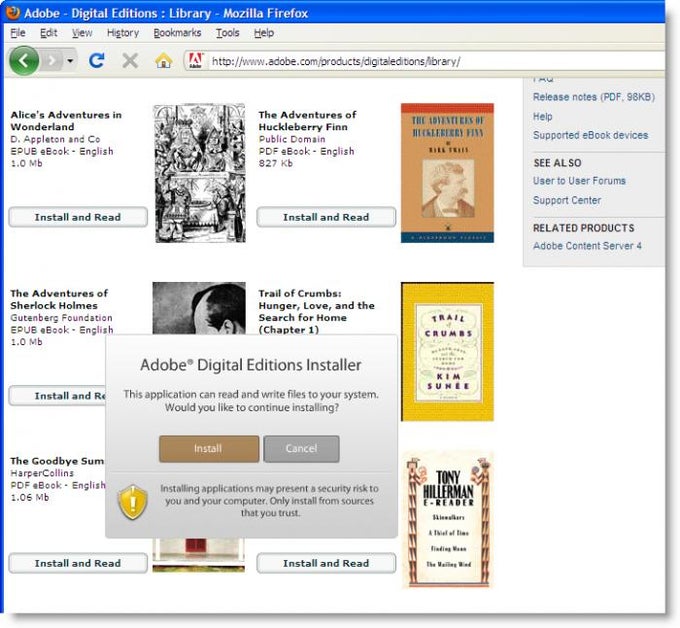Open the Bookmarks menu
This screenshot has height=628, width=680.
pyautogui.click(x=177, y=33)
